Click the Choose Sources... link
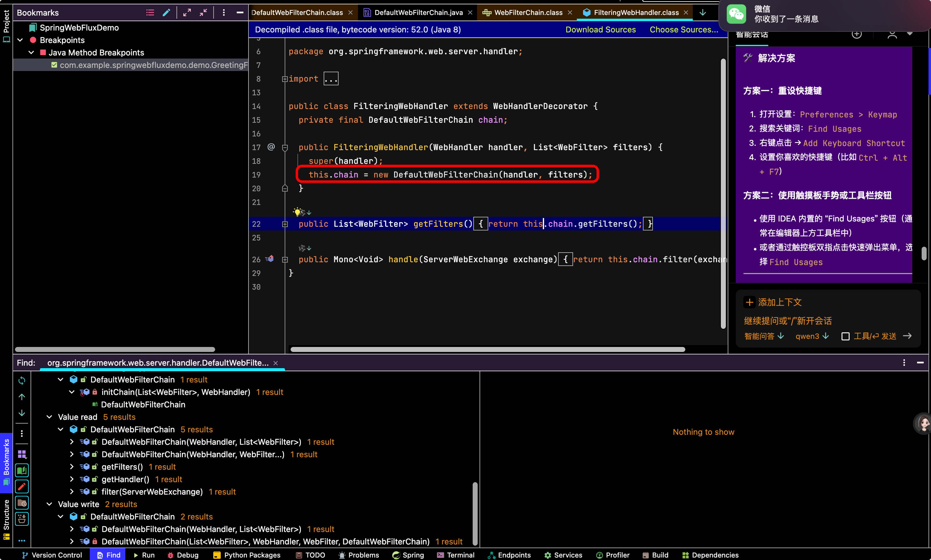The height and width of the screenshot is (560, 931). 684,30
